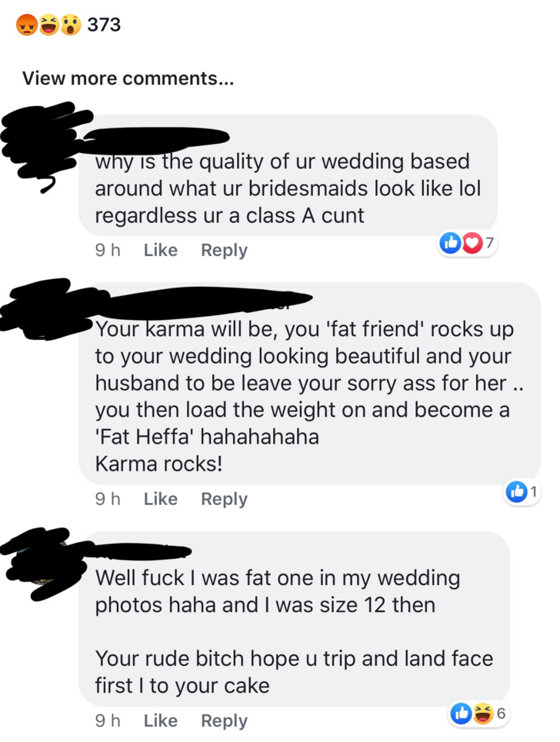
Task: Reply to the bridesmaids comment
Action: (x=224, y=251)
